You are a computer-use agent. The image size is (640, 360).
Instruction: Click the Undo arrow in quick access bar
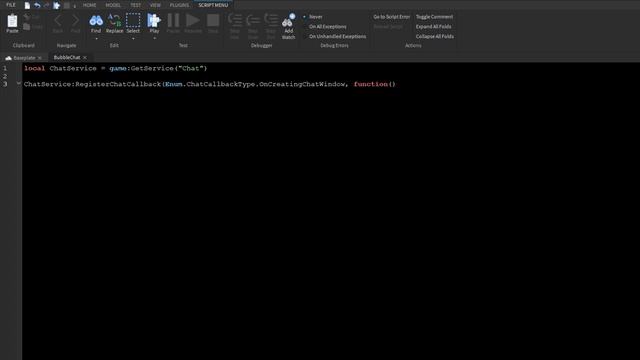[x=37, y=5]
